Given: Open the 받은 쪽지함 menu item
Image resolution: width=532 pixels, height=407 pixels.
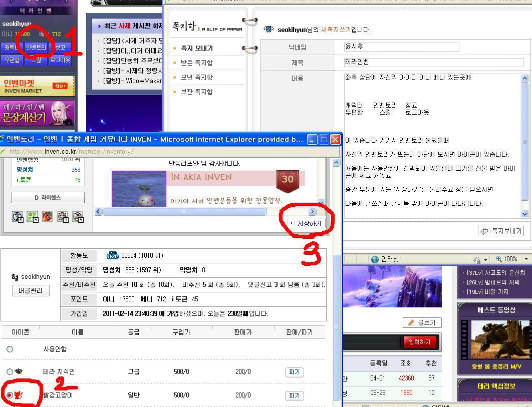Looking at the screenshot, I should coord(196,63).
